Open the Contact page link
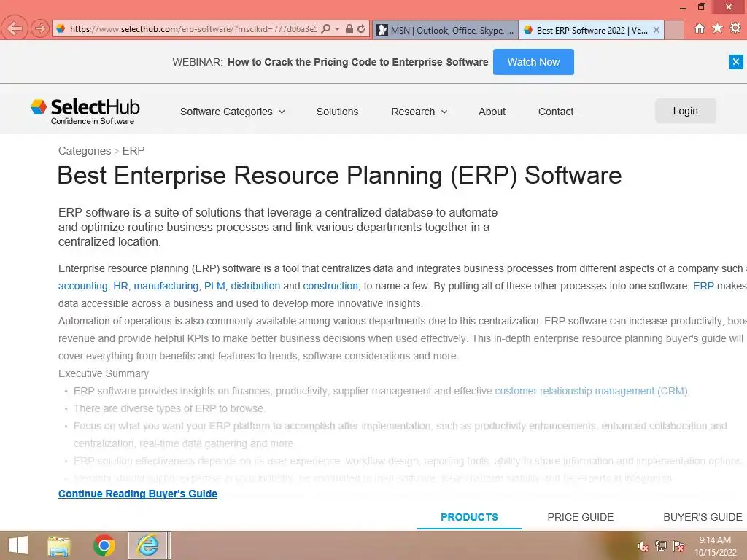747x560 pixels. [555, 112]
